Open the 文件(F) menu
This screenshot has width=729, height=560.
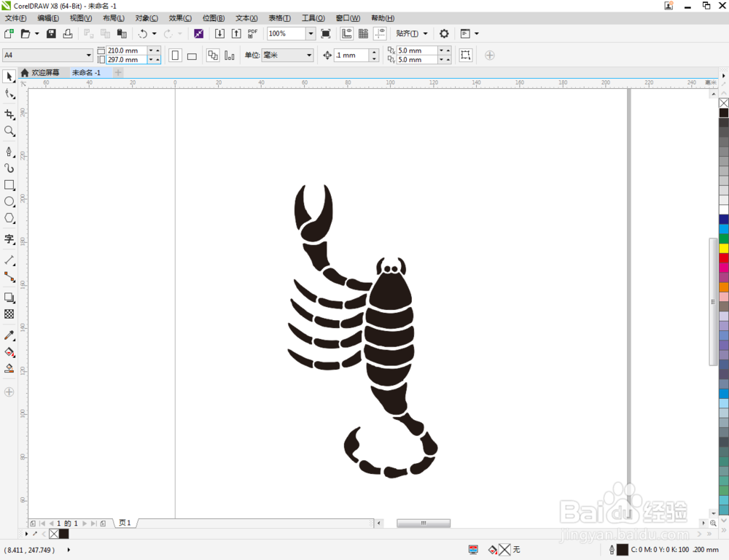(15, 18)
